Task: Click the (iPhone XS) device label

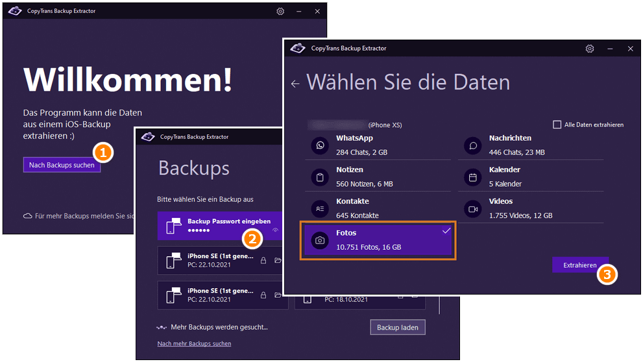Action: pos(385,125)
